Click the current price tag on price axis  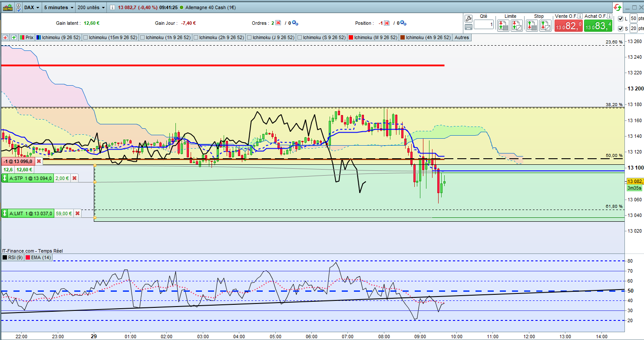point(635,181)
